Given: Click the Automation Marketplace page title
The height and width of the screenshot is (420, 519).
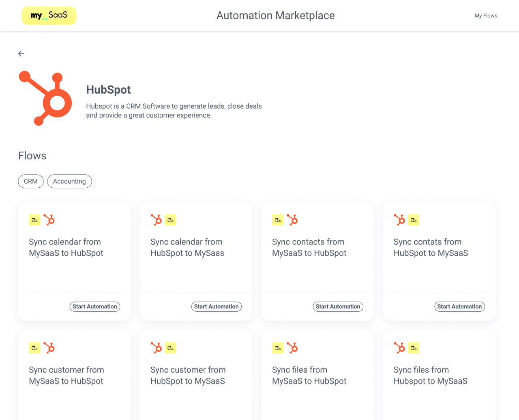Looking at the screenshot, I should (x=276, y=15).
